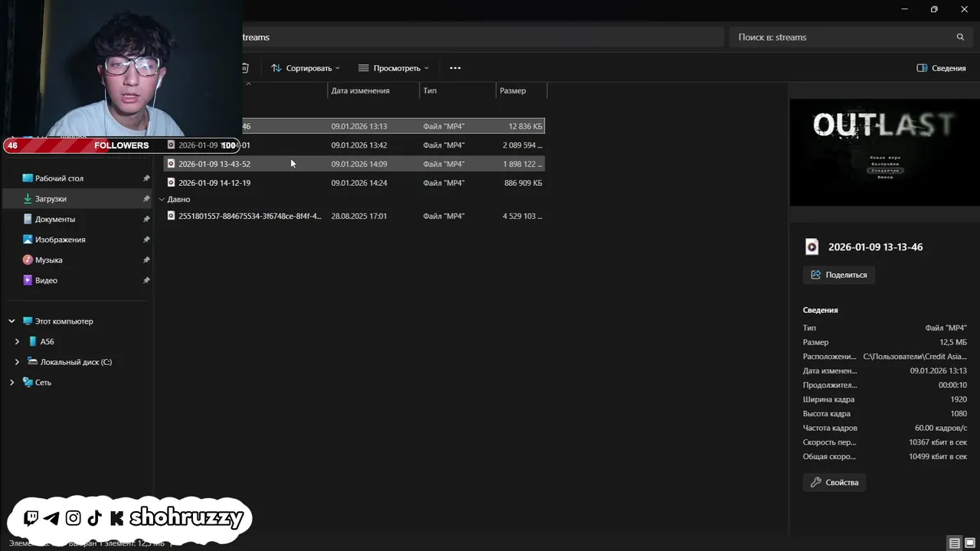Click the Twitch icon in the overlay

point(31,518)
